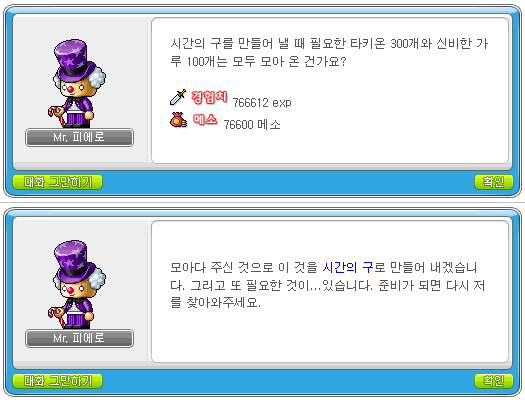Click the 찾아와주세요 line in the bottom dialog
This screenshot has height=400, width=525.
215,303
